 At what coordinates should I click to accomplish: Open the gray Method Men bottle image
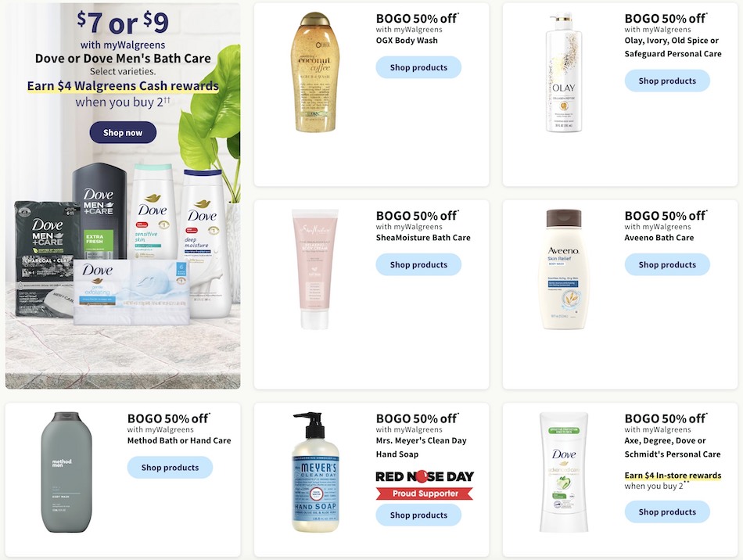point(66,472)
